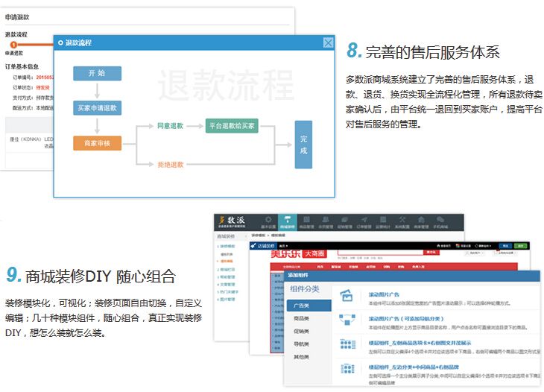The height and width of the screenshot is (392, 544).
Task: Open the gear 基本设置 icon in top nav
Action: point(268,222)
